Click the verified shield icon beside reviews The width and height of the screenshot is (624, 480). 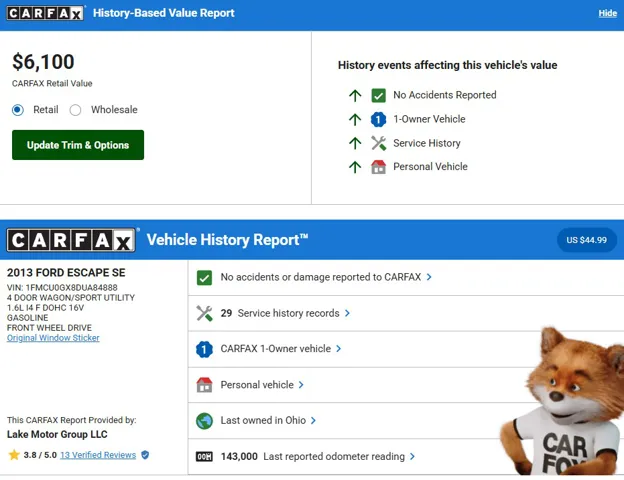[145, 455]
